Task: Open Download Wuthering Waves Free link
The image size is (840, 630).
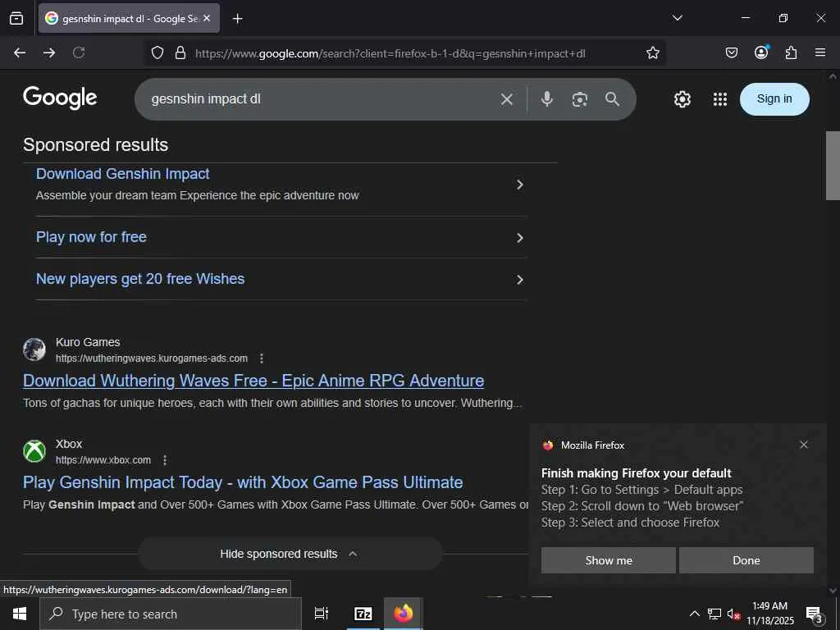Action: tap(253, 381)
